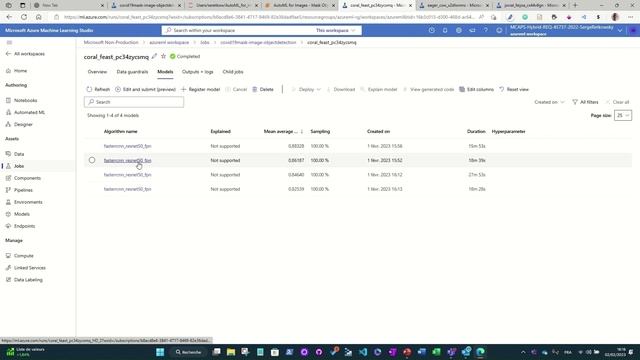The height and width of the screenshot is (360, 640).
Task: Expand the Deploy dropdown
Action: point(306,89)
